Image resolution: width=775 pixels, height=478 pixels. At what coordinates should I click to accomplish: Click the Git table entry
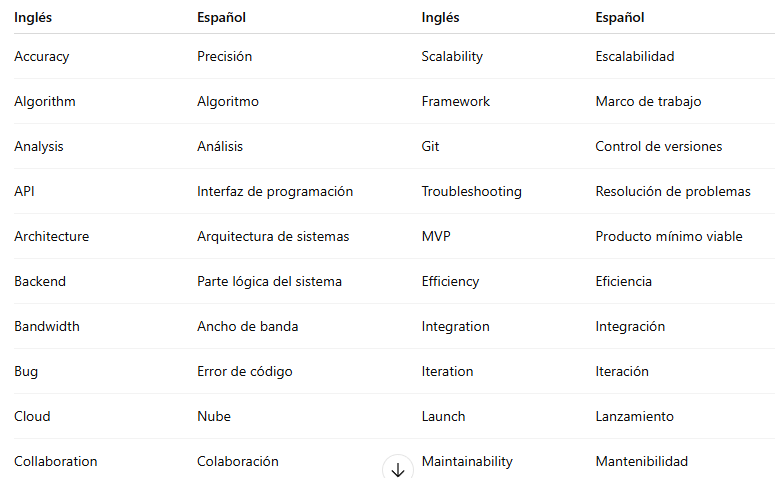(431, 146)
